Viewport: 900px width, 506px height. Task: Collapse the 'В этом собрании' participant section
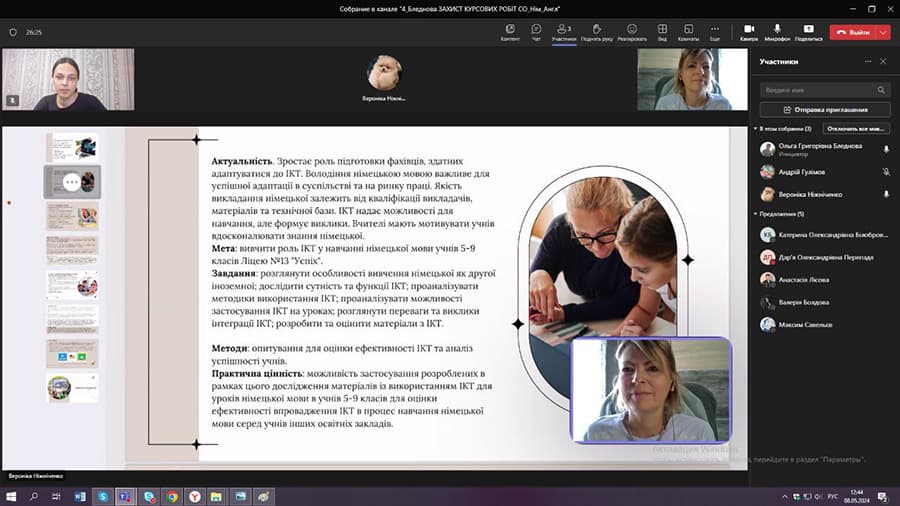(755, 129)
